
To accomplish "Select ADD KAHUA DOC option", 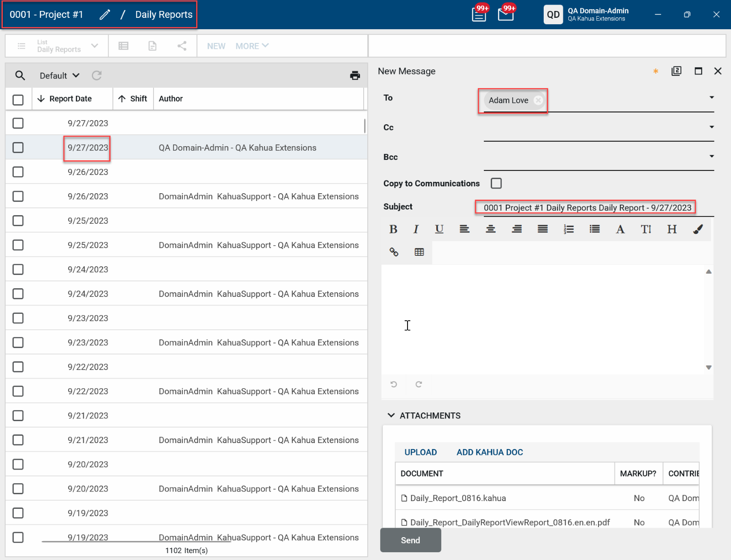I will pyautogui.click(x=489, y=452).
